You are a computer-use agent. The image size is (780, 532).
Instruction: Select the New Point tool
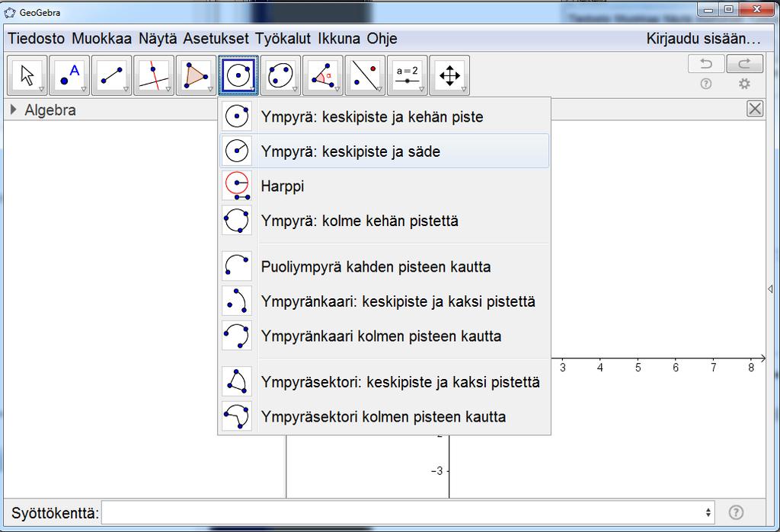click(x=69, y=75)
